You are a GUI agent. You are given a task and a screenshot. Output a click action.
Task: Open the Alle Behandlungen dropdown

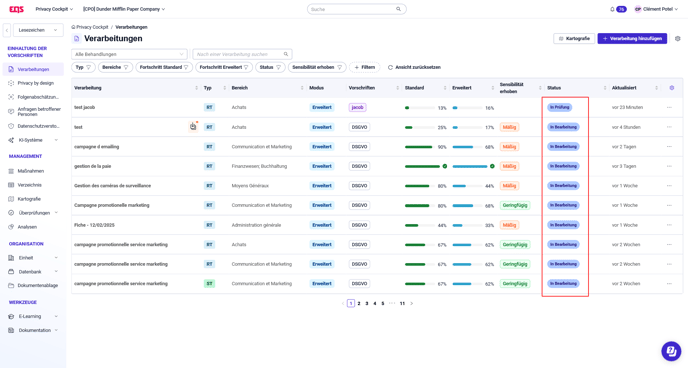[129, 54]
